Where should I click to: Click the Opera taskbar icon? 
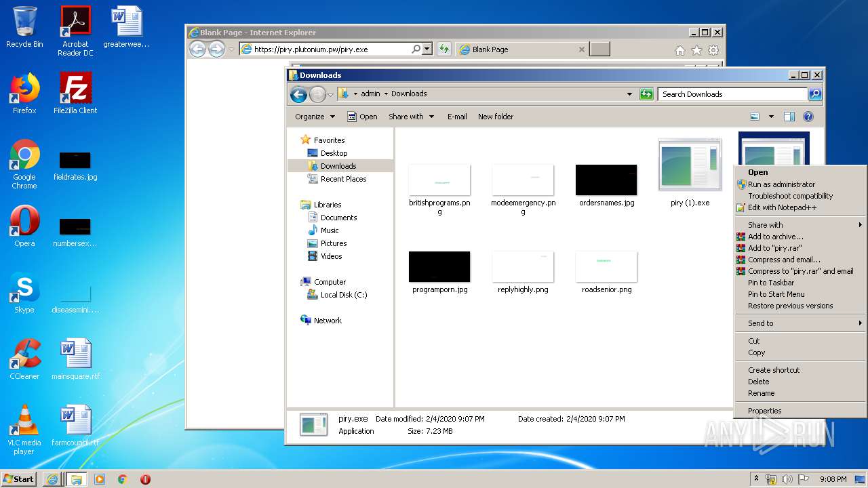point(145,479)
